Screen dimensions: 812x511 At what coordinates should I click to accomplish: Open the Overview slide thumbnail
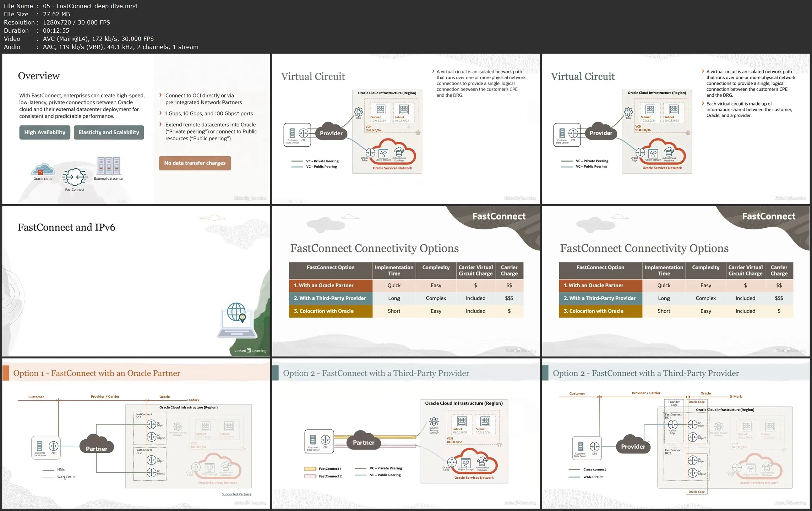[x=136, y=129]
